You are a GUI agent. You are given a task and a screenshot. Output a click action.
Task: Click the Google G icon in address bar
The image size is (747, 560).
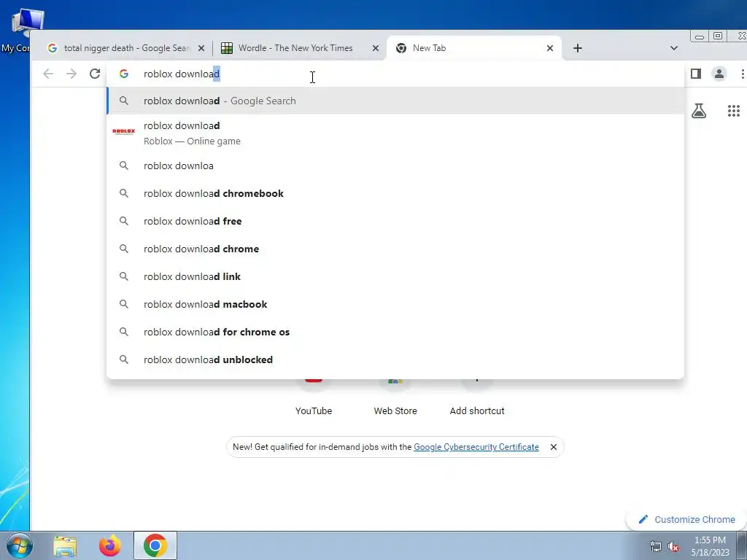tap(124, 74)
